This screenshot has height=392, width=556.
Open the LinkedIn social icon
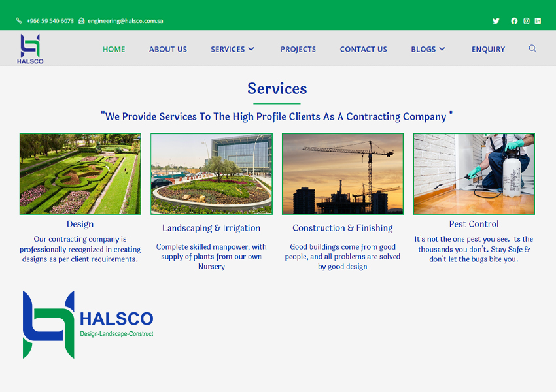click(538, 21)
